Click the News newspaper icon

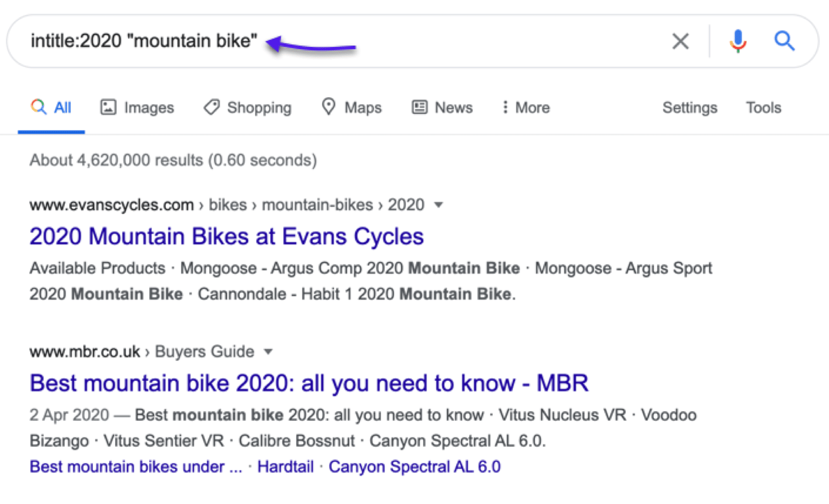tap(419, 107)
